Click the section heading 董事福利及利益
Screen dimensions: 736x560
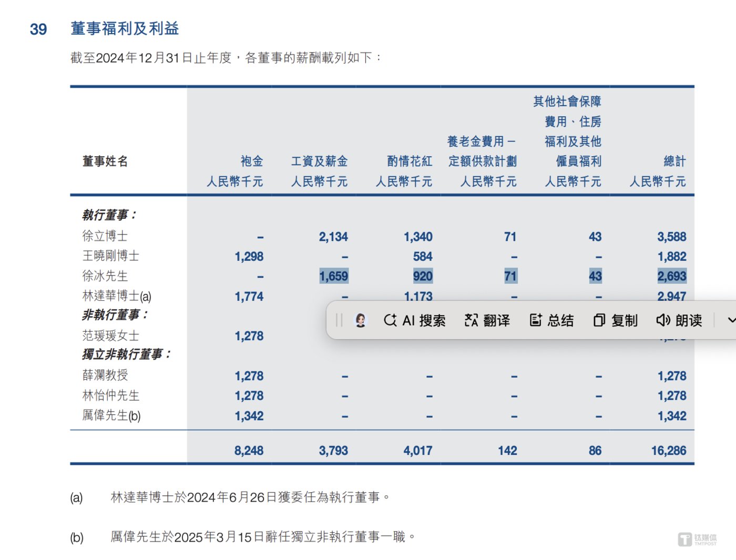tap(125, 28)
